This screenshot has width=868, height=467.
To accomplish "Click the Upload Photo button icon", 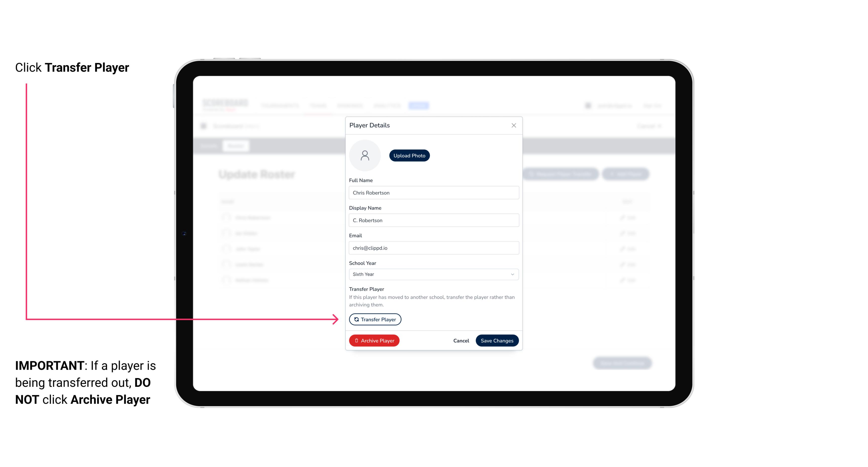I will [409, 155].
